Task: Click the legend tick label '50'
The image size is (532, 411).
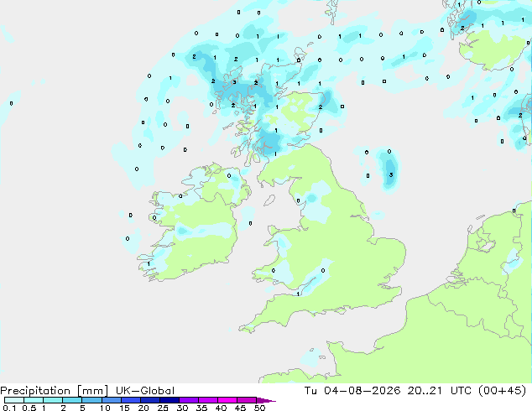Action: click(259, 408)
